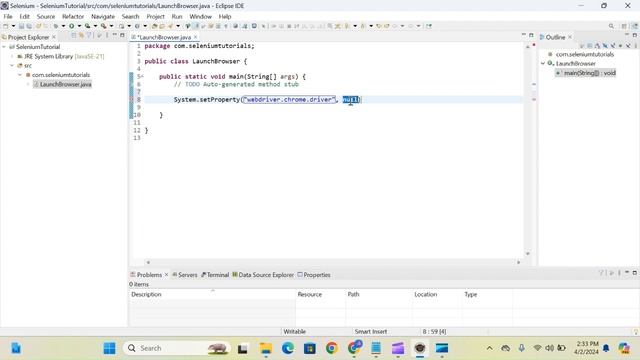Click the Path column header
Viewport: 640px width, 360px height.
point(379,294)
